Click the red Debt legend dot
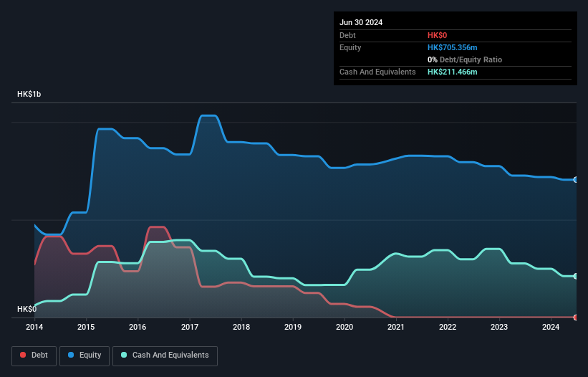The image size is (588, 377). [23, 355]
